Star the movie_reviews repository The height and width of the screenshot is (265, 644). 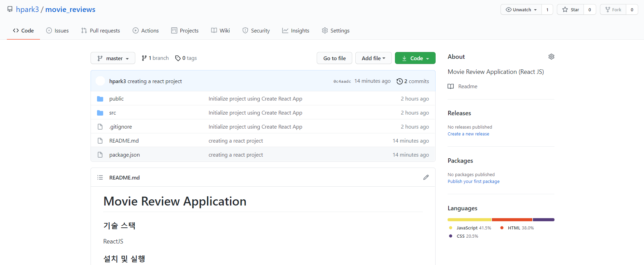pyautogui.click(x=571, y=10)
